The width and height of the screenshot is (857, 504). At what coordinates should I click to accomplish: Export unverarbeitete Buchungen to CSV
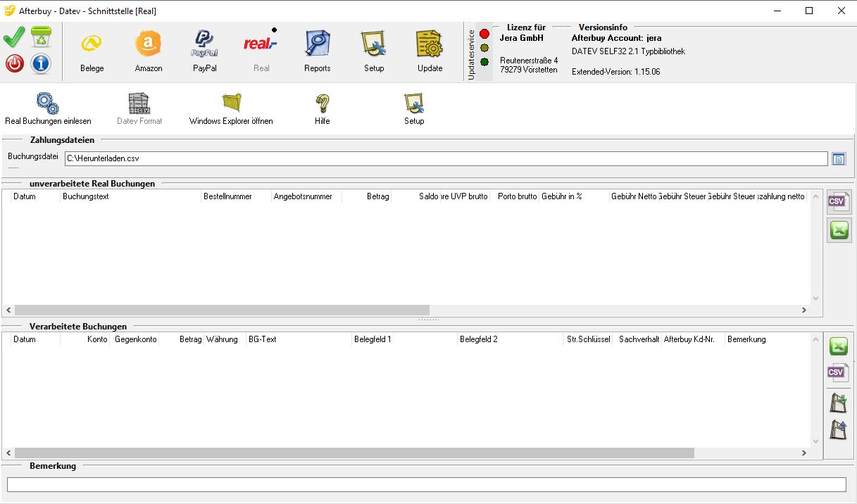pyautogui.click(x=839, y=202)
